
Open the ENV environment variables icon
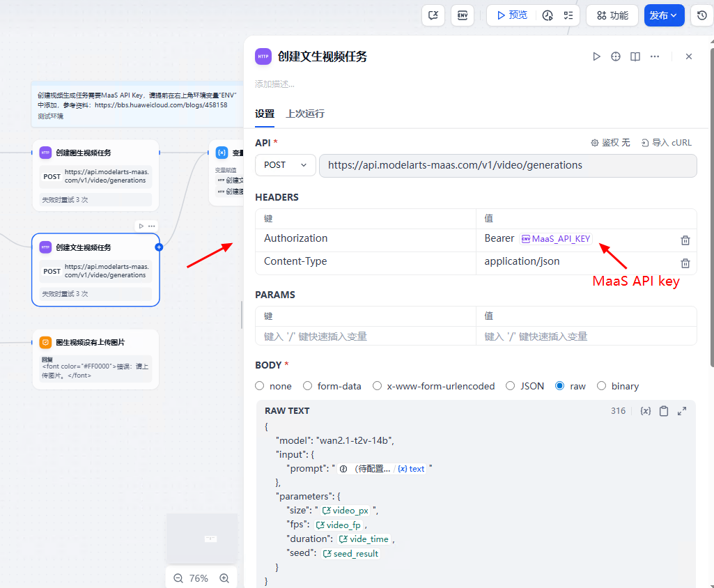pyautogui.click(x=463, y=15)
